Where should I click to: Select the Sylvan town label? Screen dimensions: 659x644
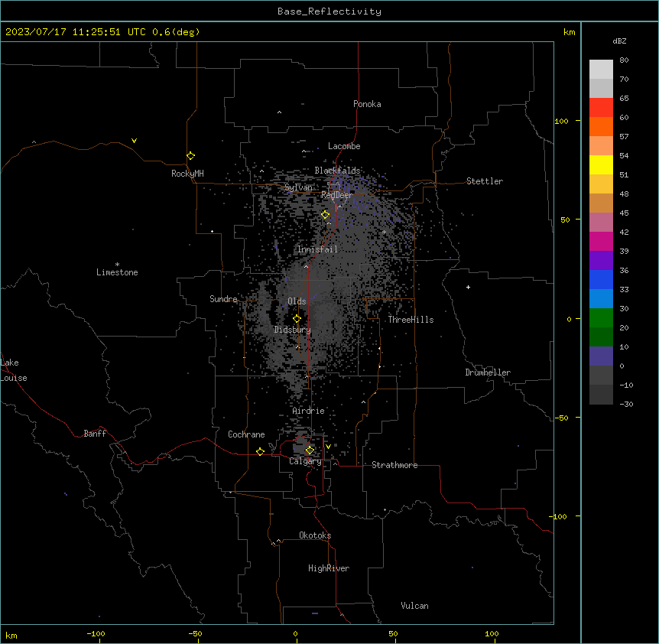pos(298,187)
